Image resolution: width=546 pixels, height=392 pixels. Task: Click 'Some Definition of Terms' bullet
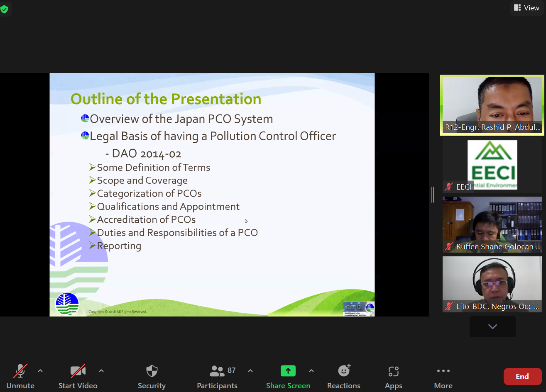(154, 168)
